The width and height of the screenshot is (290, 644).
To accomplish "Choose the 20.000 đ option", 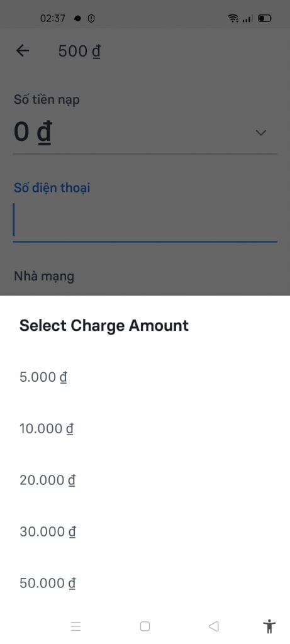I will click(145, 480).
